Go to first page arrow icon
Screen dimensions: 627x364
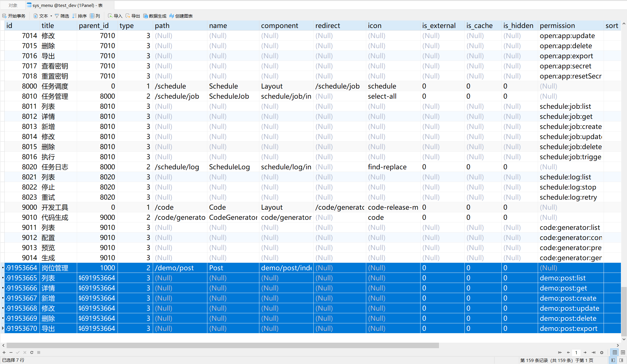[x=560, y=352]
